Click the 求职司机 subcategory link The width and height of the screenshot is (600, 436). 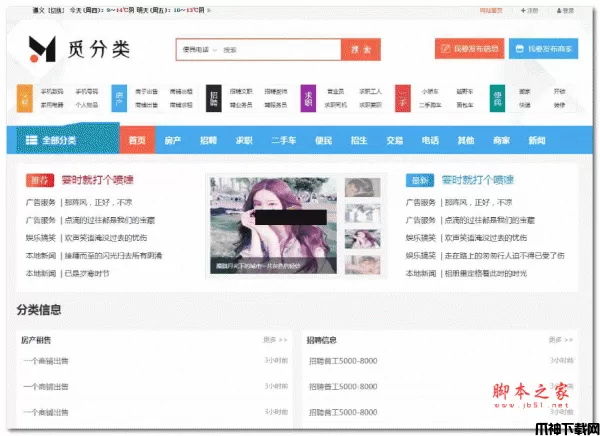[336, 105]
